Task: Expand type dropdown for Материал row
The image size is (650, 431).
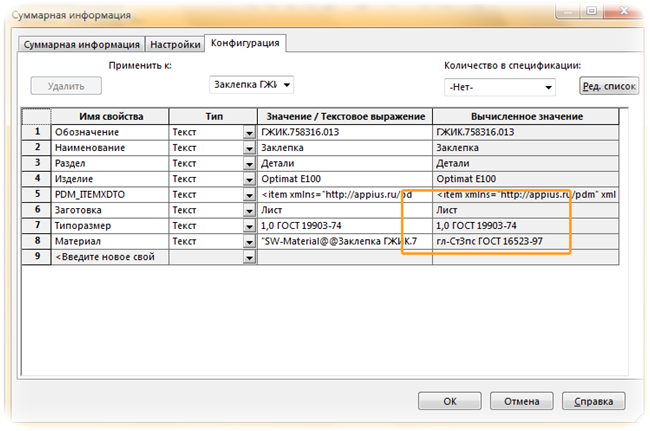Action: (x=249, y=243)
